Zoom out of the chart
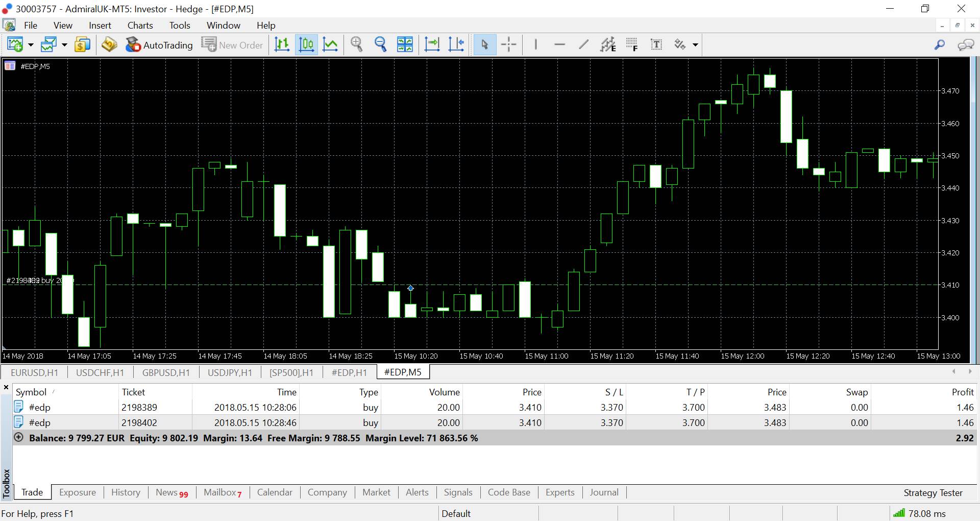Screen dimensions: 980x521 (381, 45)
